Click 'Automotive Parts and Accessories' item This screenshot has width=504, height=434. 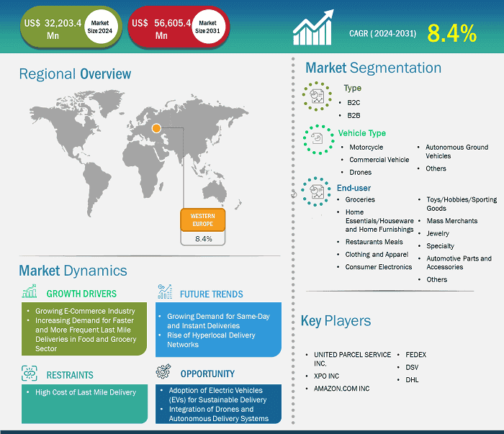pos(459,263)
